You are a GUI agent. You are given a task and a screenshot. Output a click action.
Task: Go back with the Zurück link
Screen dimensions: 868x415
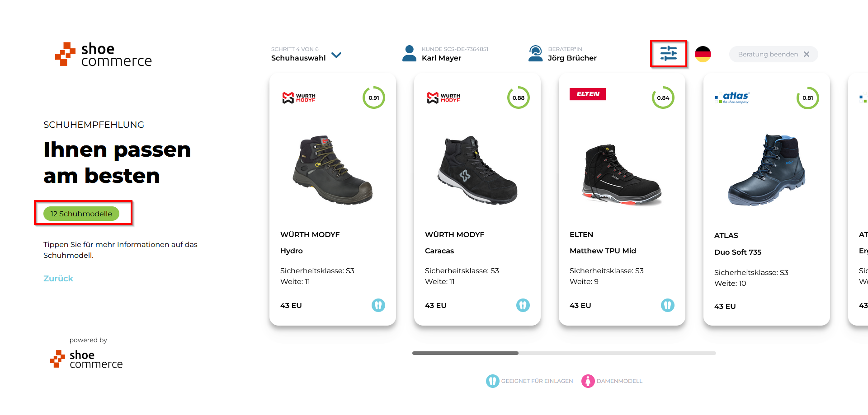(x=58, y=279)
